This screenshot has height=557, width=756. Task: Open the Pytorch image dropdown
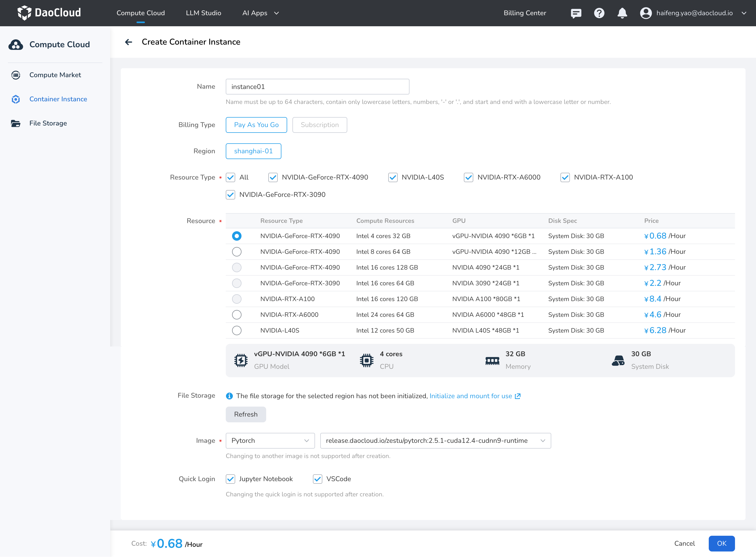coord(270,440)
